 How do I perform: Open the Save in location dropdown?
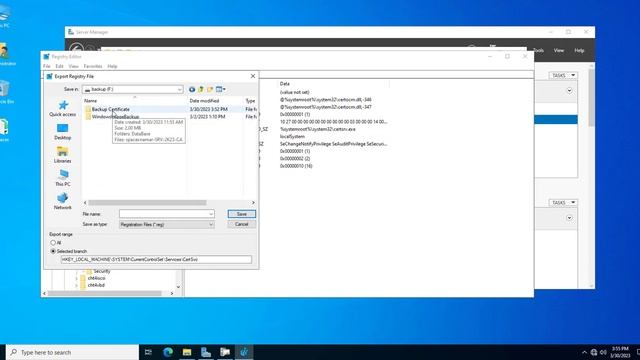pyautogui.click(x=179, y=89)
